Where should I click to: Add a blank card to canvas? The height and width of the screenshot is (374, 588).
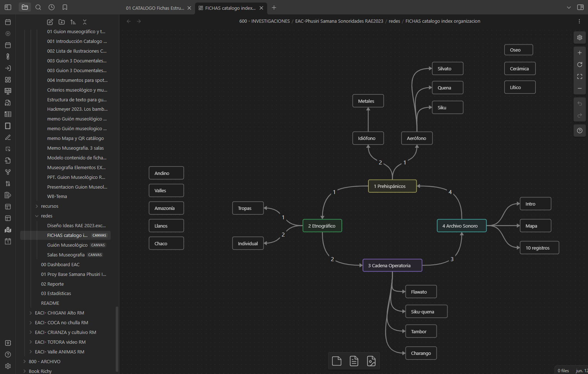coord(337,361)
